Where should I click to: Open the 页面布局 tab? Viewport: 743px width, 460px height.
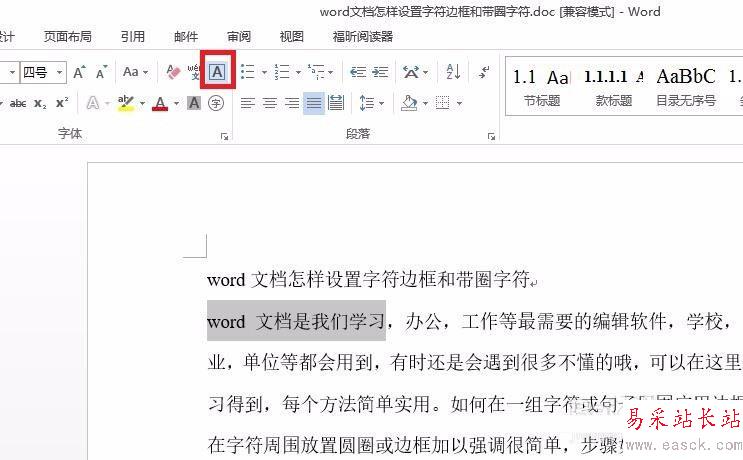pyautogui.click(x=68, y=36)
